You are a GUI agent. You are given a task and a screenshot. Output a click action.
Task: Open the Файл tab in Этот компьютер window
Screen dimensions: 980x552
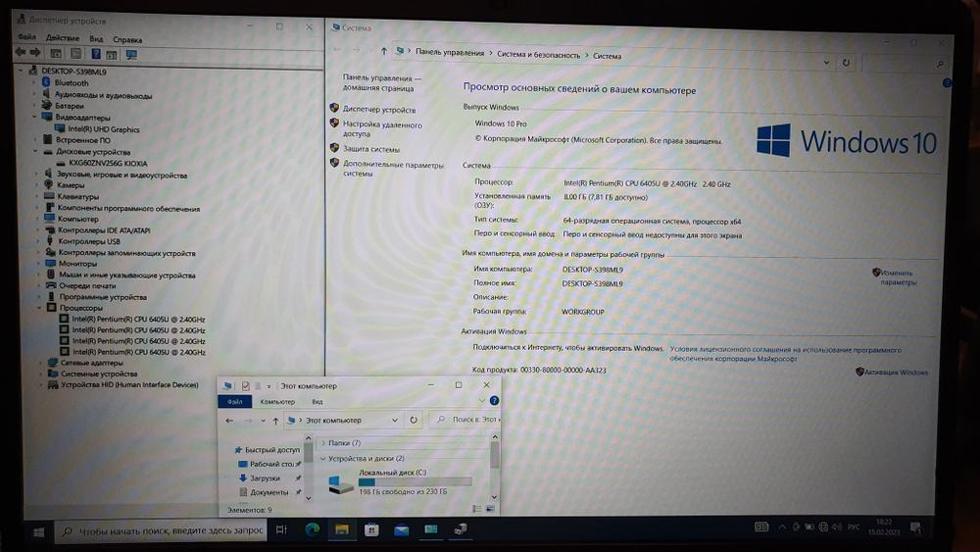tap(235, 401)
